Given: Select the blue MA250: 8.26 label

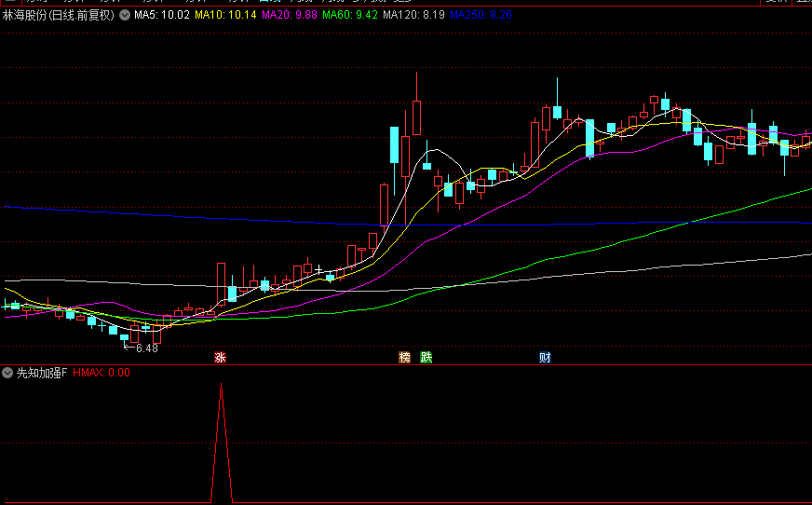Looking at the screenshot, I should coord(480,15).
